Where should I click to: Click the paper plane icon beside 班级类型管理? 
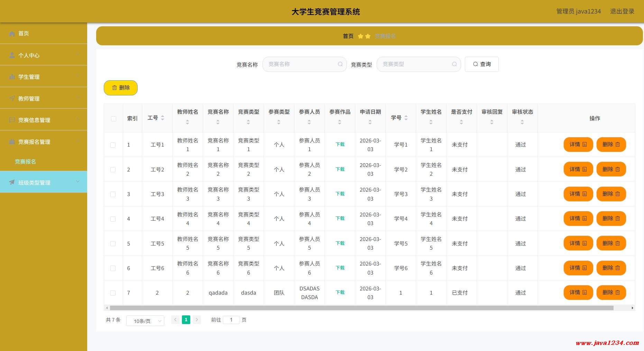(12, 182)
